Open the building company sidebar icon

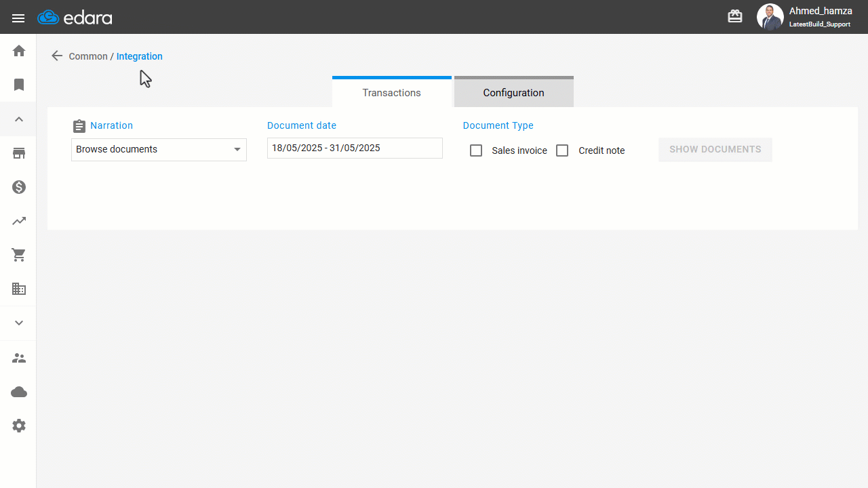[19, 289]
